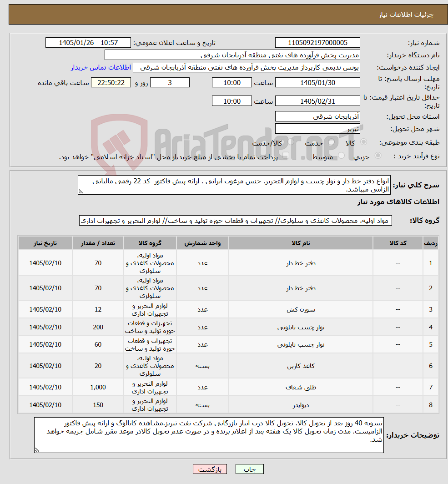Click نوار چسب نایلونی in row 4
The width and height of the screenshot is (448, 484).
[301, 327]
